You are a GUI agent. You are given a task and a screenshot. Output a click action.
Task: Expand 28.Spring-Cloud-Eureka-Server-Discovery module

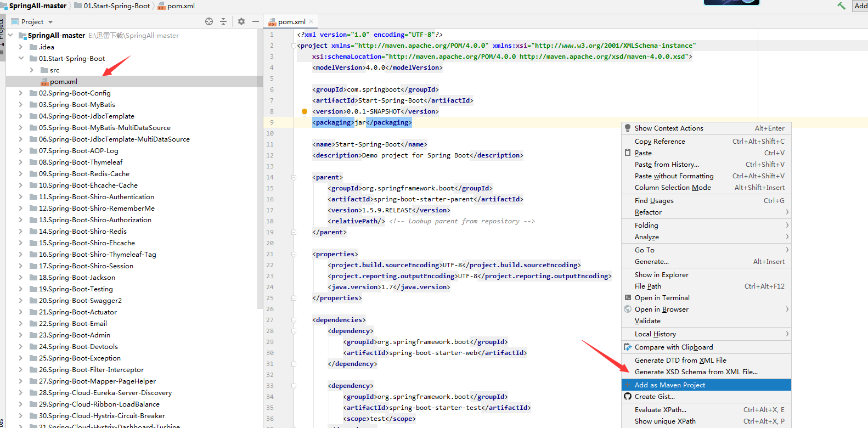[21, 392]
